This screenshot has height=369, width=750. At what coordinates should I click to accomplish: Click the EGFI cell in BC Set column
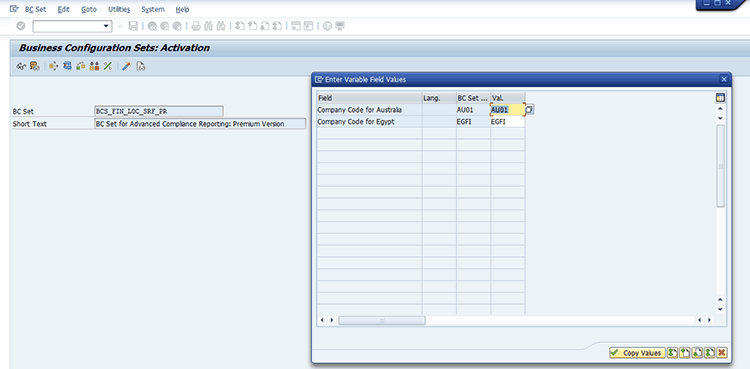click(474, 122)
